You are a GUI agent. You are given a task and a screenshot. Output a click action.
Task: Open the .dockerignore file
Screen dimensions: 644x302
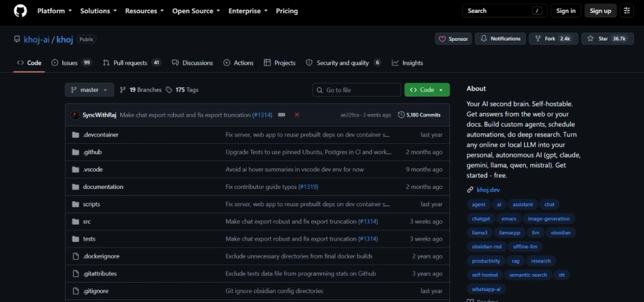pyautogui.click(x=101, y=256)
